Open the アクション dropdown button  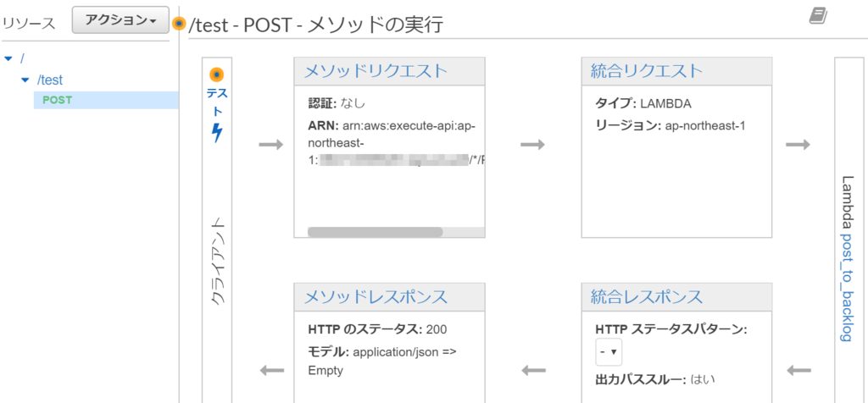(x=120, y=20)
